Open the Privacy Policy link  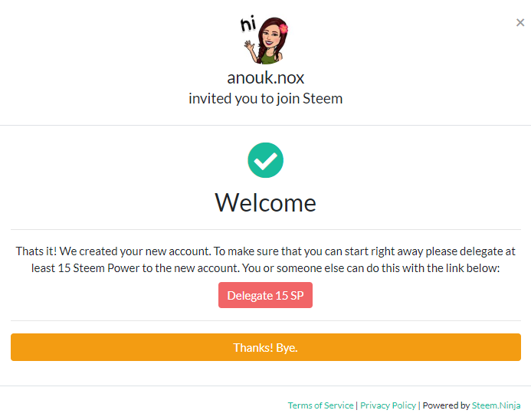point(388,405)
